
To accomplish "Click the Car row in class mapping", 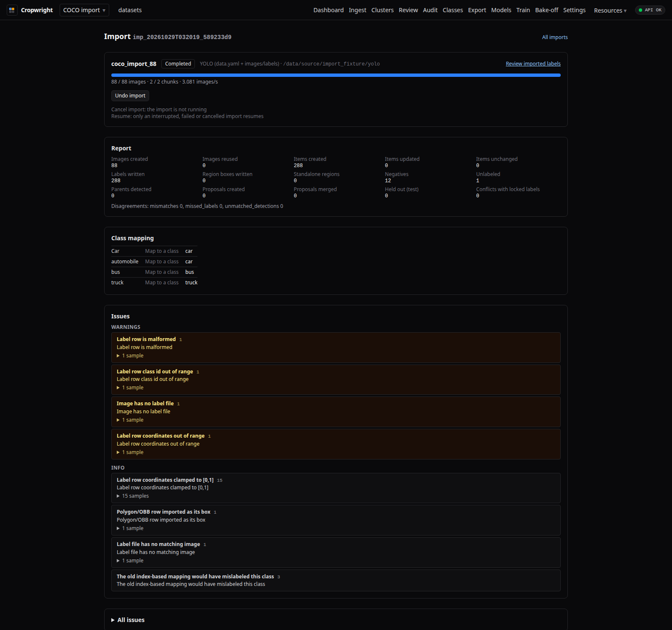I will (x=154, y=251).
